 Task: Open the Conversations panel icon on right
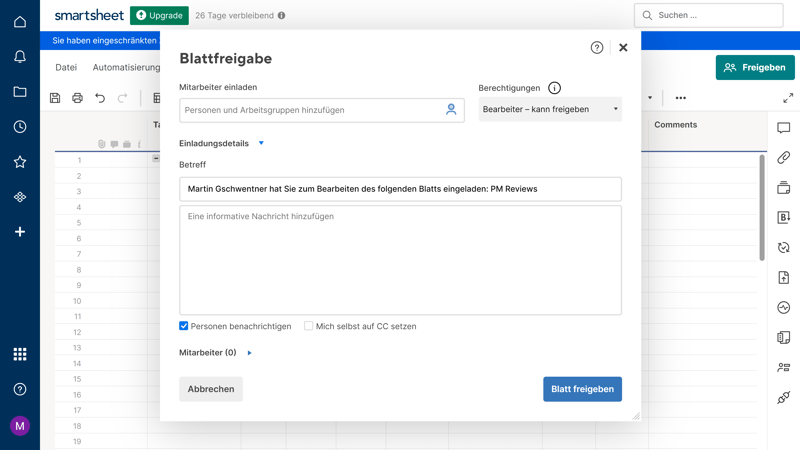[783, 129]
